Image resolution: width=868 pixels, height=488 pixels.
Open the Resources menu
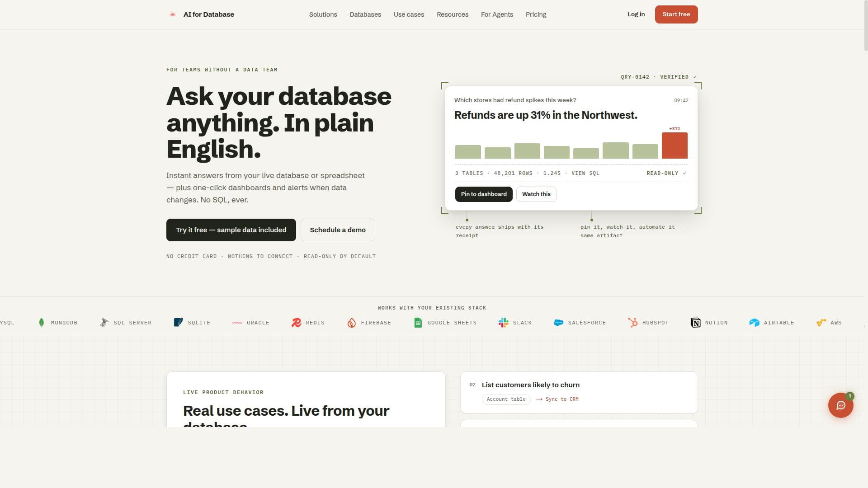click(x=453, y=14)
